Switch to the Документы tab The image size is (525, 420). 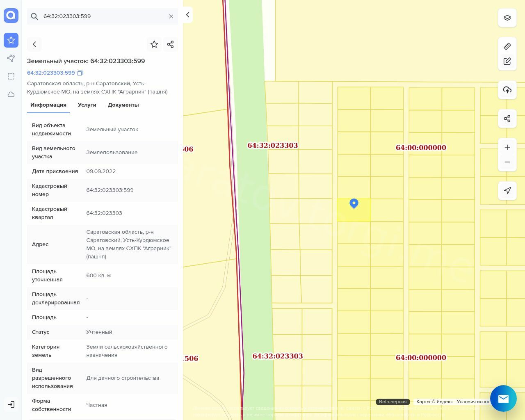coord(123,105)
